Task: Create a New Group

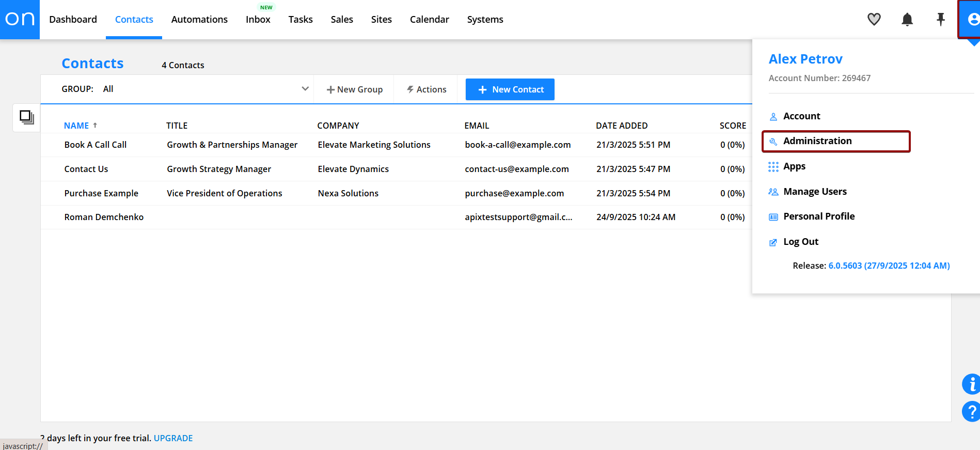Action: point(354,89)
